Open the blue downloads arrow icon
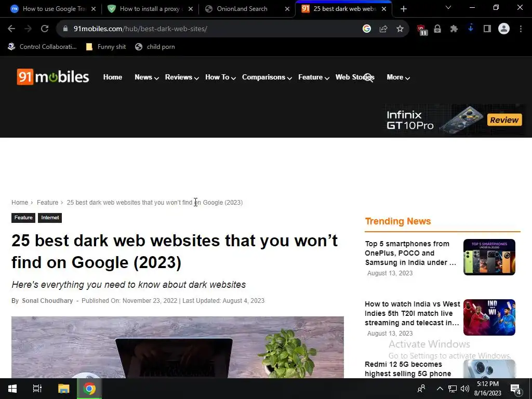The width and height of the screenshot is (532, 399). click(x=471, y=29)
